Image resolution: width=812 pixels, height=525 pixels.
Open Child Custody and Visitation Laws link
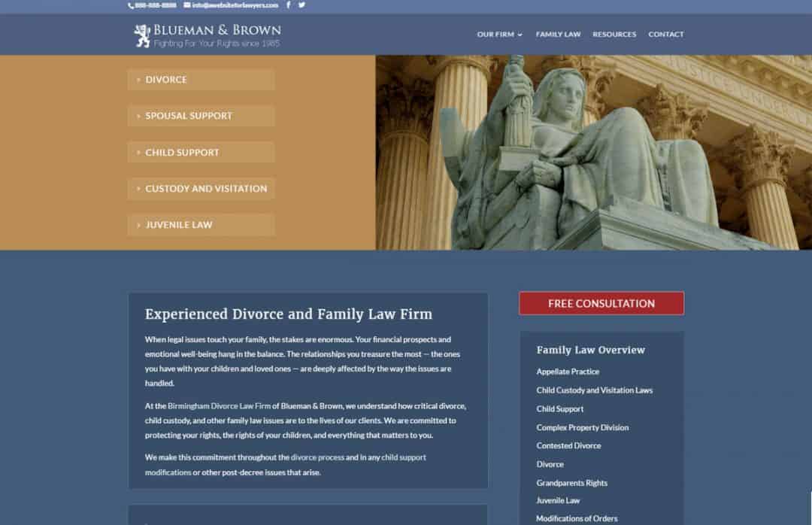point(595,390)
